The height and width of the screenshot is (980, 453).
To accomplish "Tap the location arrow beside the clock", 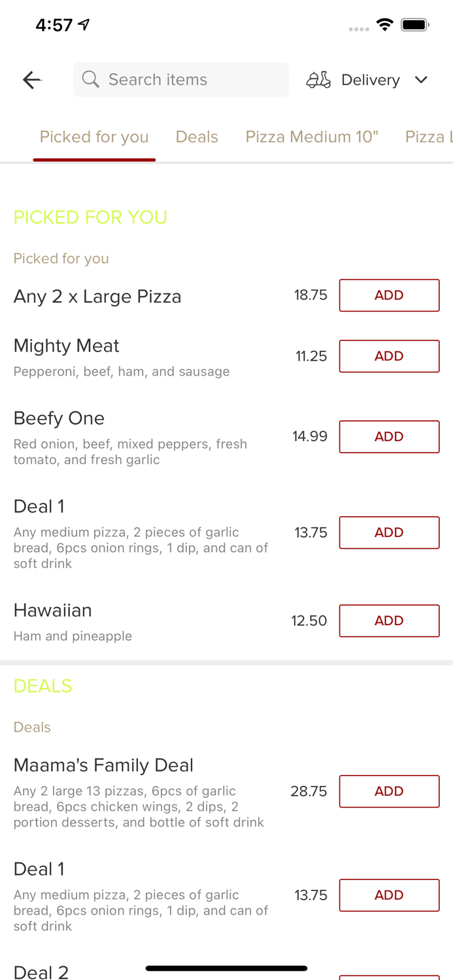I will tap(83, 24).
